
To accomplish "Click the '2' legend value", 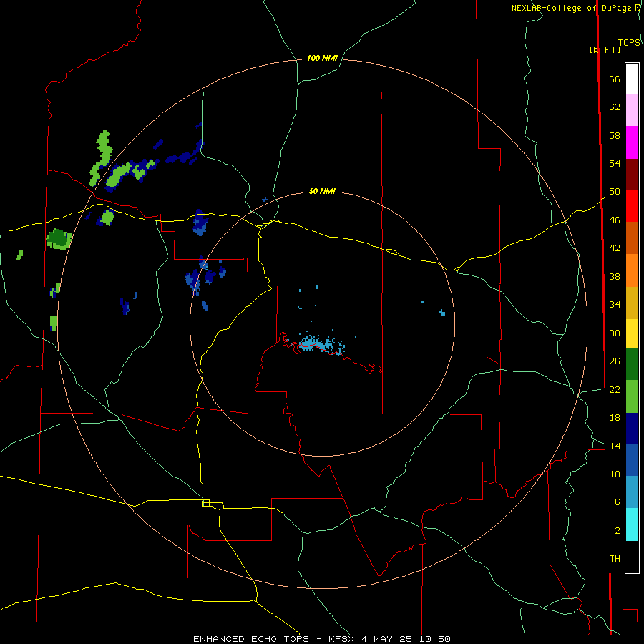I will coord(617,531).
